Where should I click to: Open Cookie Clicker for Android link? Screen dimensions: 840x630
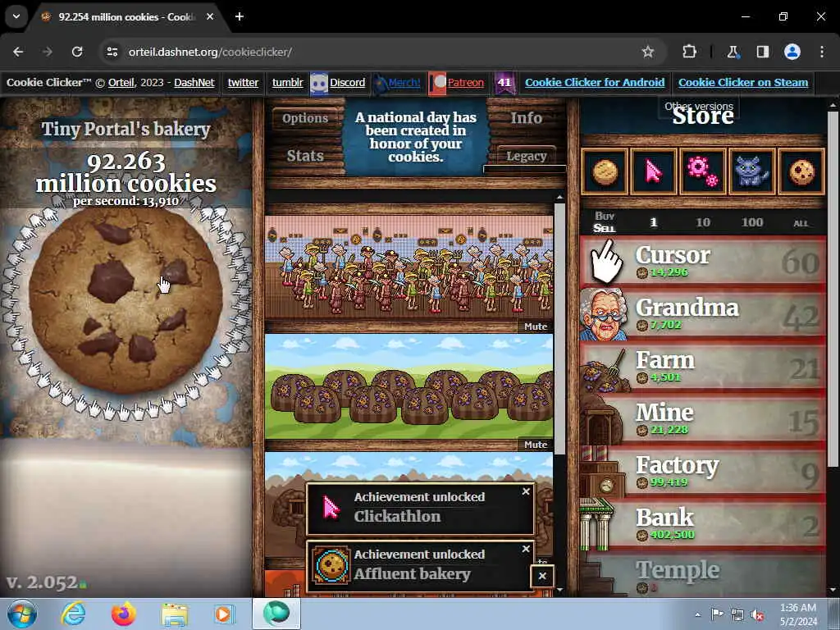pos(595,83)
